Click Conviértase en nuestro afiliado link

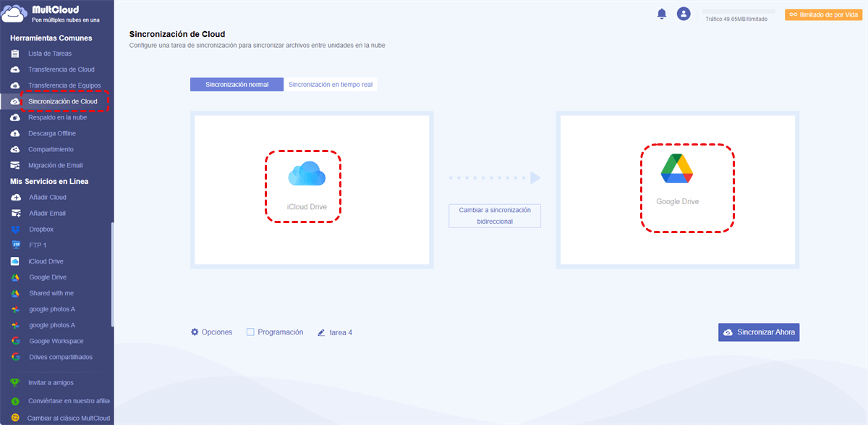click(x=69, y=400)
